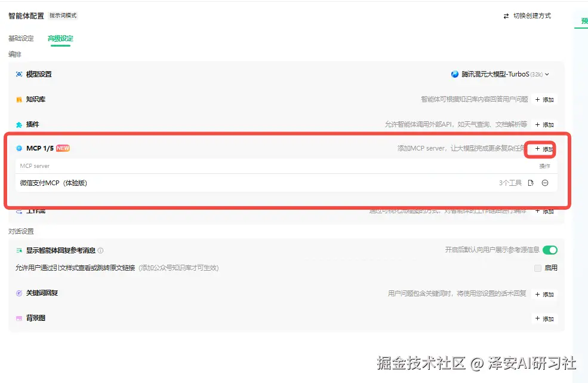Click 切换创建方式 button

(527, 16)
